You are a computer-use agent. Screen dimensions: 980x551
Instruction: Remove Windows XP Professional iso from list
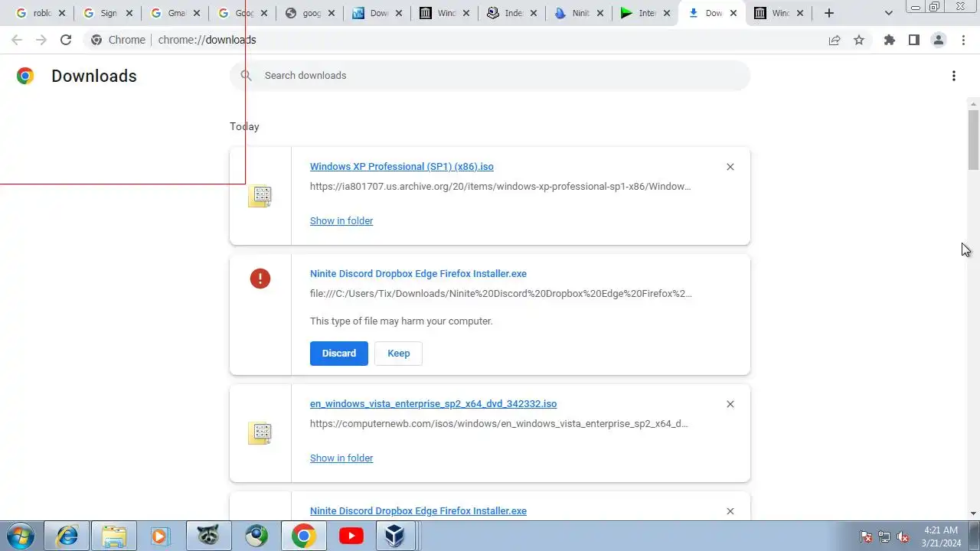tap(730, 167)
